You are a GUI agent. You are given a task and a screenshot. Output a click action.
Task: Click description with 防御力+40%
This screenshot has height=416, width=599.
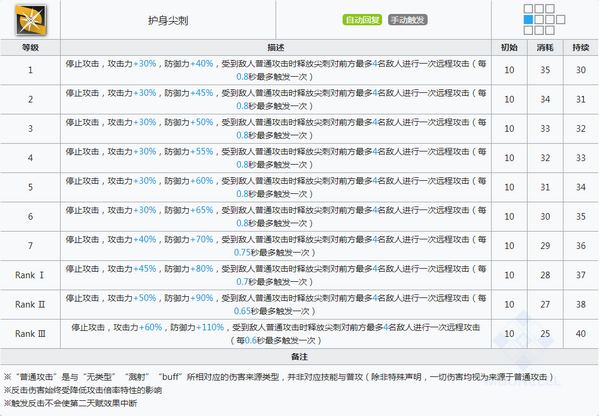[275, 70]
